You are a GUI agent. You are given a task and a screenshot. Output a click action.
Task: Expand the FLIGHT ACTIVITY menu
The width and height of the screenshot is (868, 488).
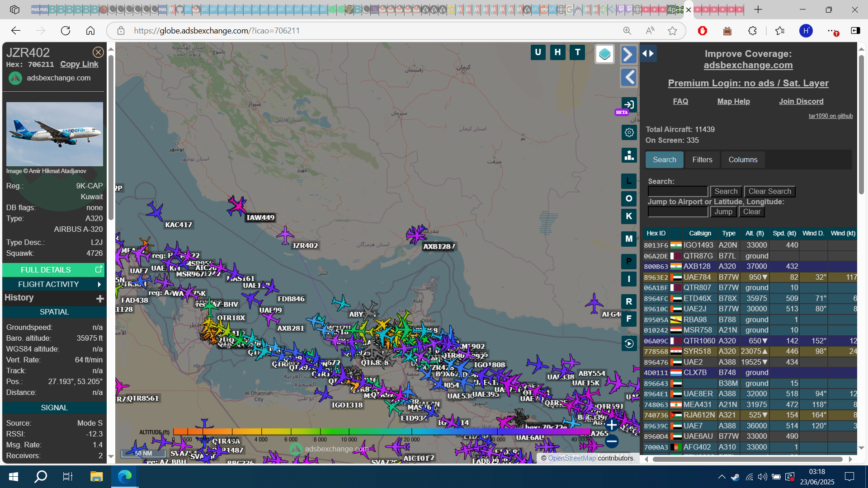53,284
